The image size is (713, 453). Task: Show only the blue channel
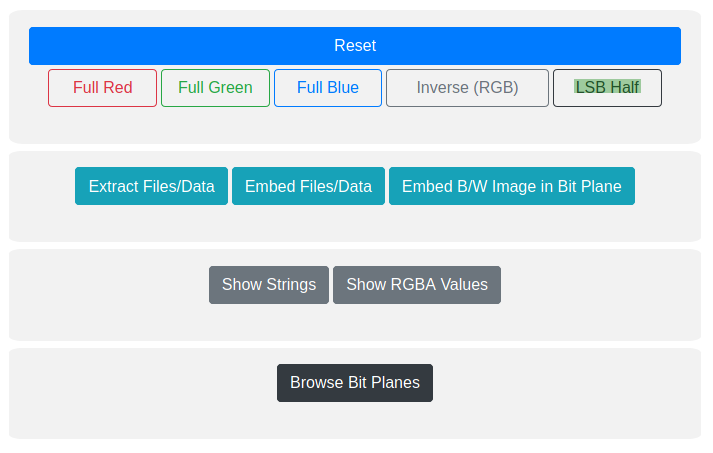click(328, 88)
